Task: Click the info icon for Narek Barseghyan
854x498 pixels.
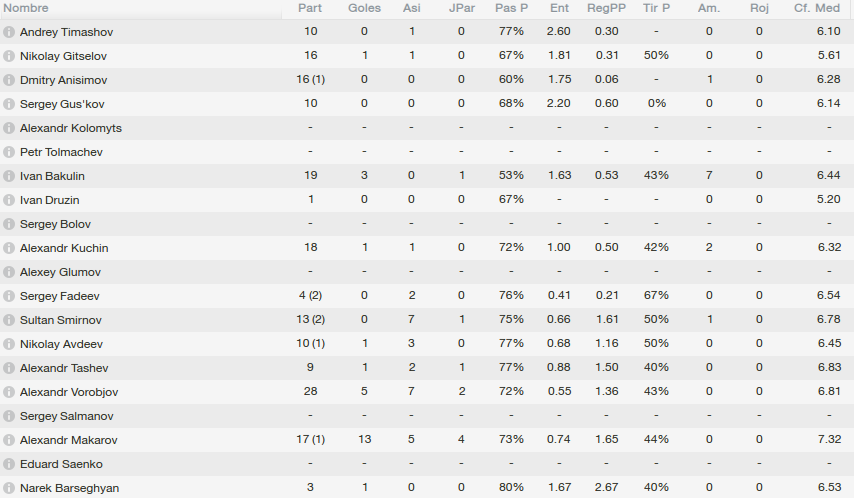Action: pos(9,488)
